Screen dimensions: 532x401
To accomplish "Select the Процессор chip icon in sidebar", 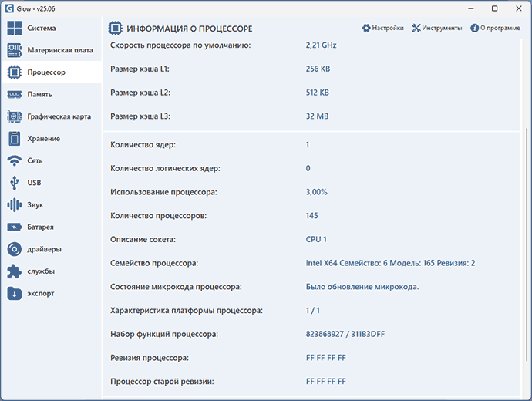I will coord(14,72).
